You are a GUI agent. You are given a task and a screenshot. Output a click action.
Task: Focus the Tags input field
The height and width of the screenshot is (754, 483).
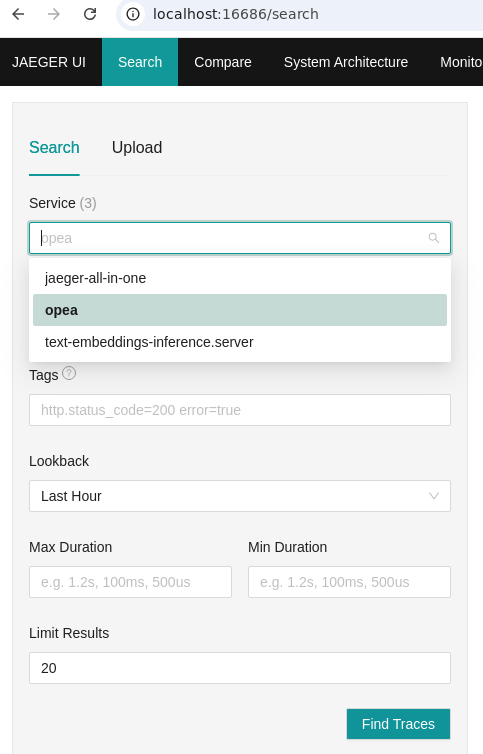click(x=240, y=410)
